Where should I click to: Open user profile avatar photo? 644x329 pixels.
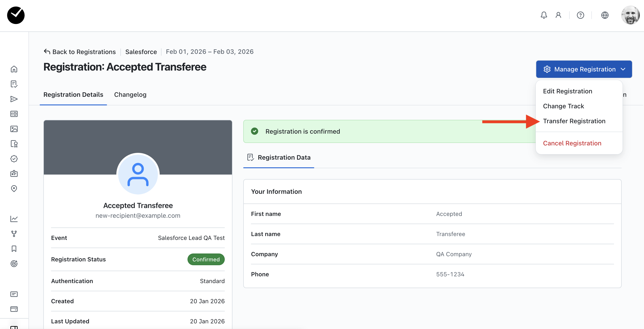coord(630,15)
